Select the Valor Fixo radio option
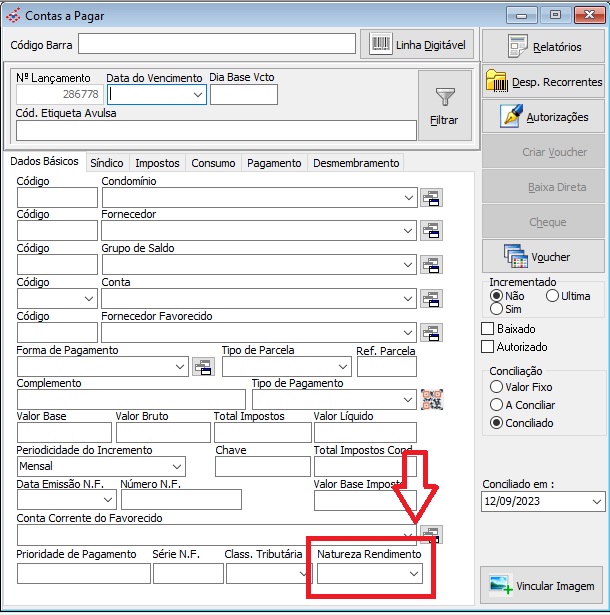The width and height of the screenshot is (610, 615). point(496,387)
